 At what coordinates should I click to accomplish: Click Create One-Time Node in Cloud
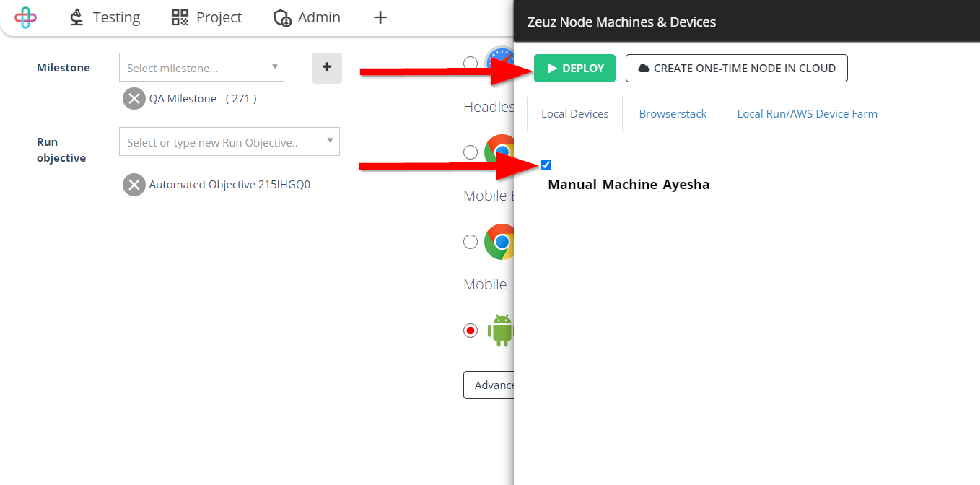[x=736, y=69]
